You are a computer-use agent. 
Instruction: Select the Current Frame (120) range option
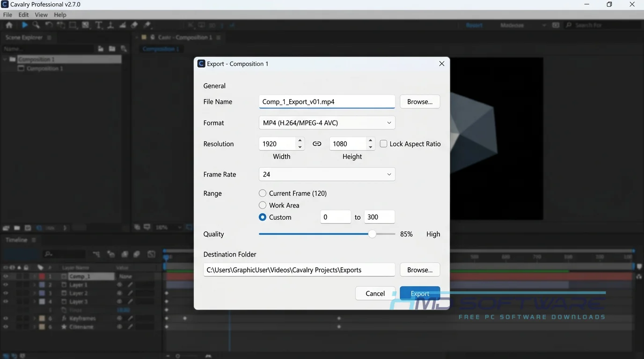pos(263,193)
